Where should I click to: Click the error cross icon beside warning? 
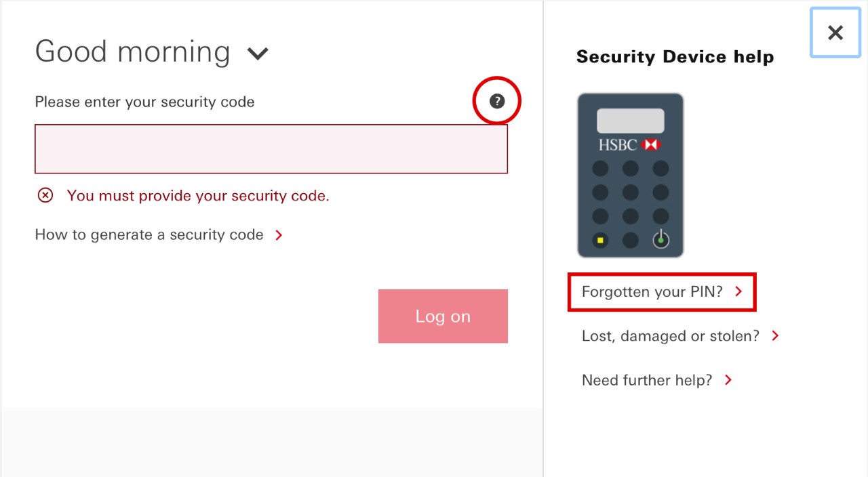click(x=45, y=196)
